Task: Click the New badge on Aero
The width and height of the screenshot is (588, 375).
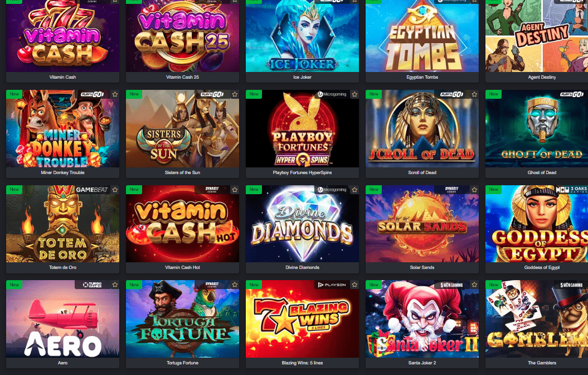Action: point(14,285)
